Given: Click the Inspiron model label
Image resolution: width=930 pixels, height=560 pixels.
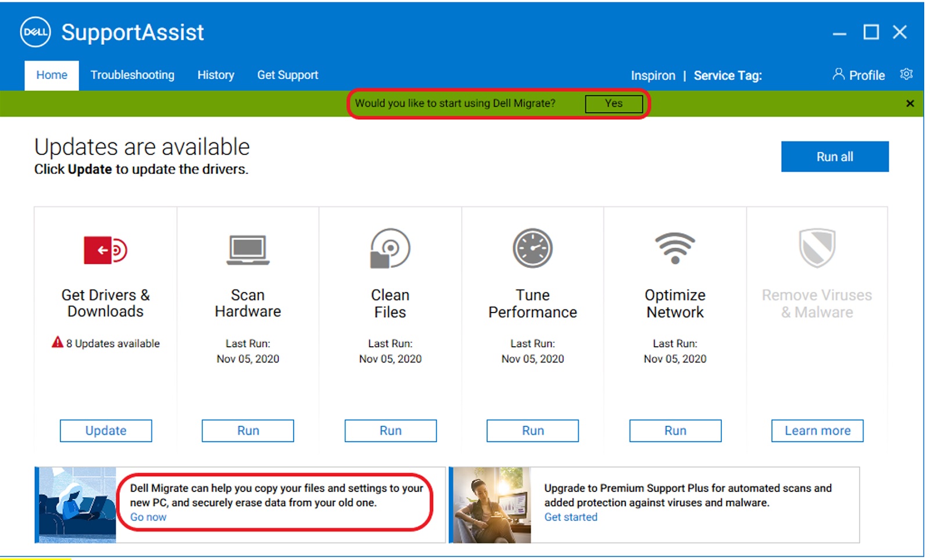Looking at the screenshot, I should (x=653, y=76).
